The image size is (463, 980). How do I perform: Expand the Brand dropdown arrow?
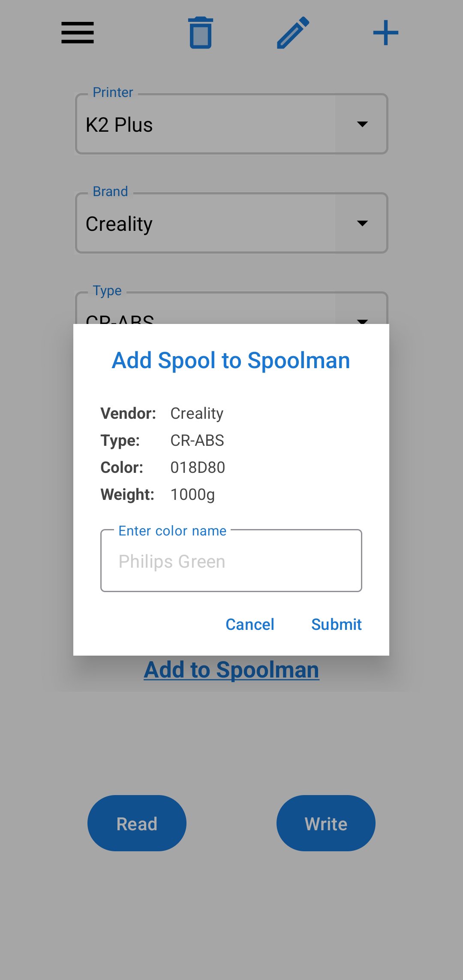(x=362, y=224)
